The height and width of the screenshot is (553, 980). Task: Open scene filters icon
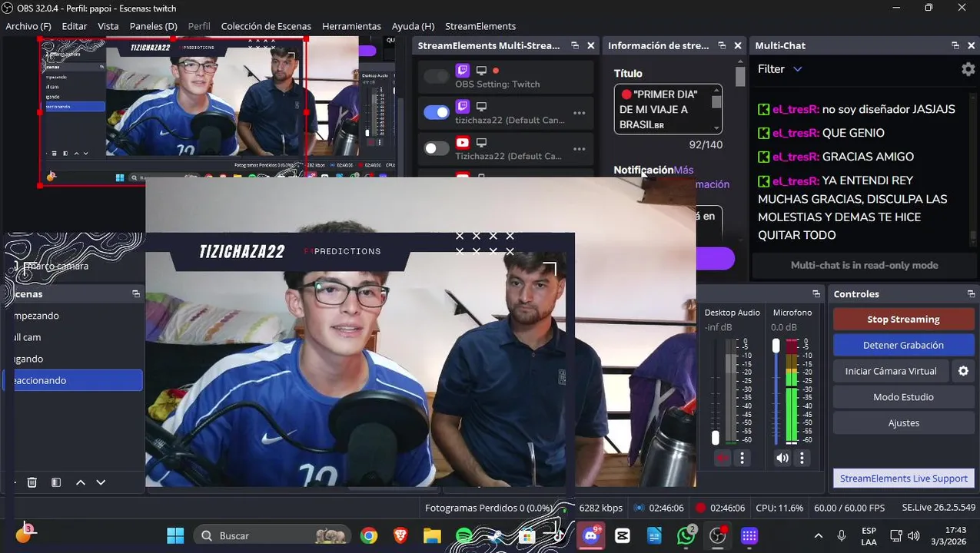tap(56, 482)
